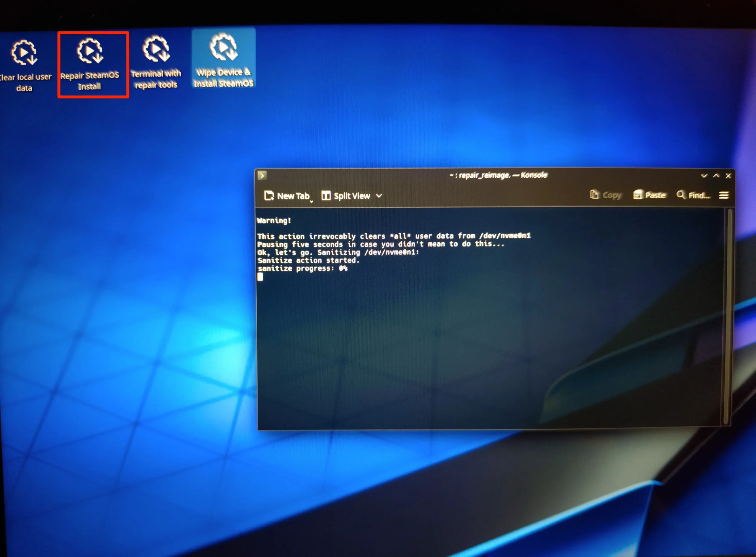Click the Konsole vertical scrollbar

coord(727,317)
